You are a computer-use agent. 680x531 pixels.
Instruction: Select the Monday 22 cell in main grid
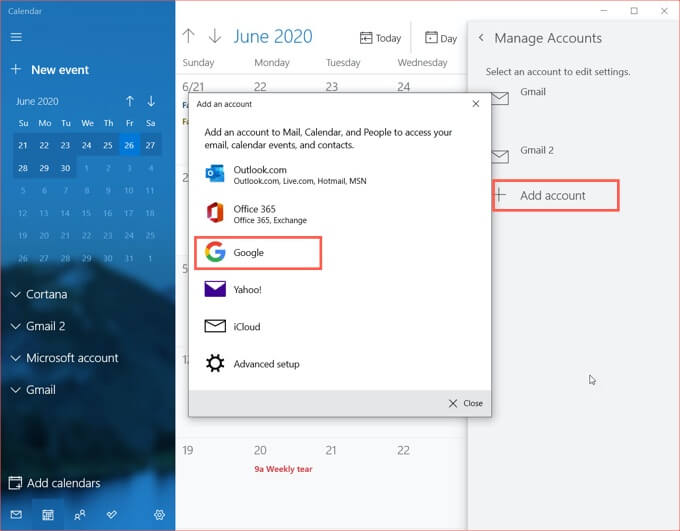(x=260, y=87)
